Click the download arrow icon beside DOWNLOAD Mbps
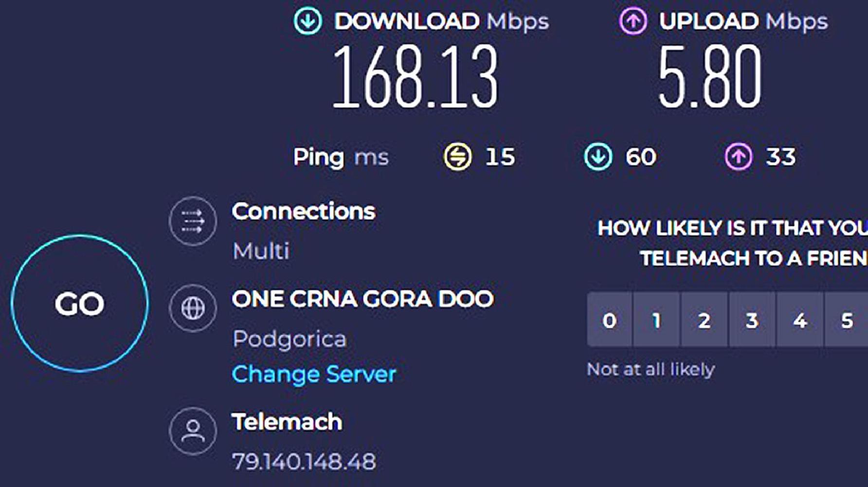The image size is (868, 487). coord(307,21)
